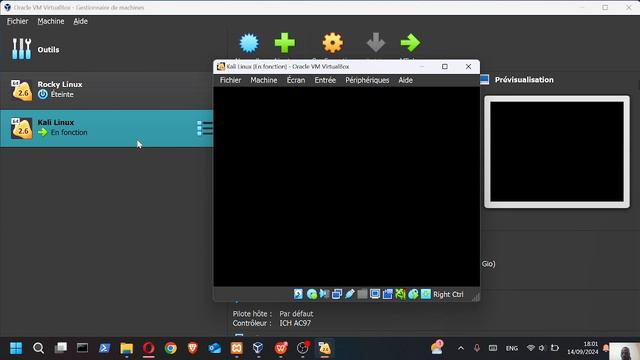This screenshot has height=360, width=640.
Task: Click the audio indicator in VM status bar
Action: coord(324,294)
